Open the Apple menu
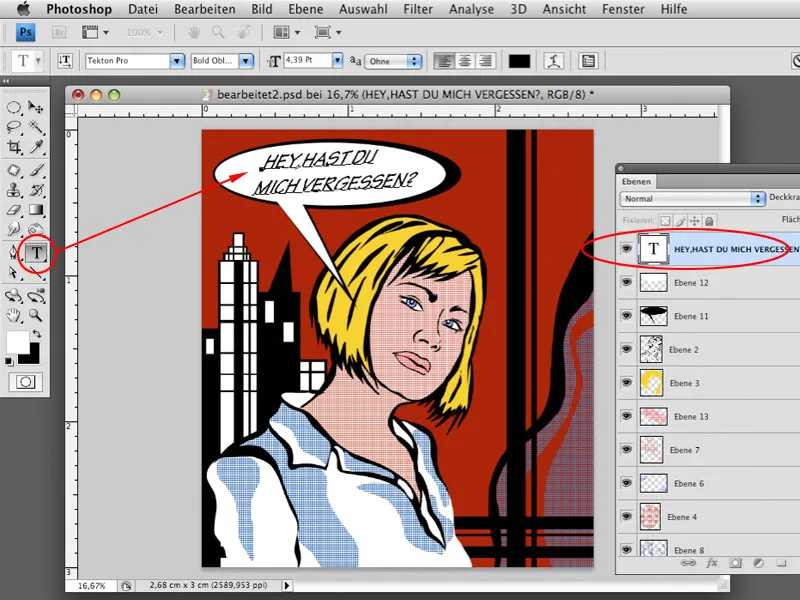 pos(23,9)
